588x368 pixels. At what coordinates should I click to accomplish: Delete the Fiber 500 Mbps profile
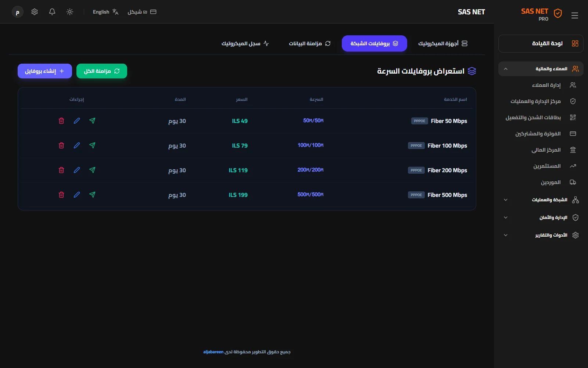click(61, 195)
